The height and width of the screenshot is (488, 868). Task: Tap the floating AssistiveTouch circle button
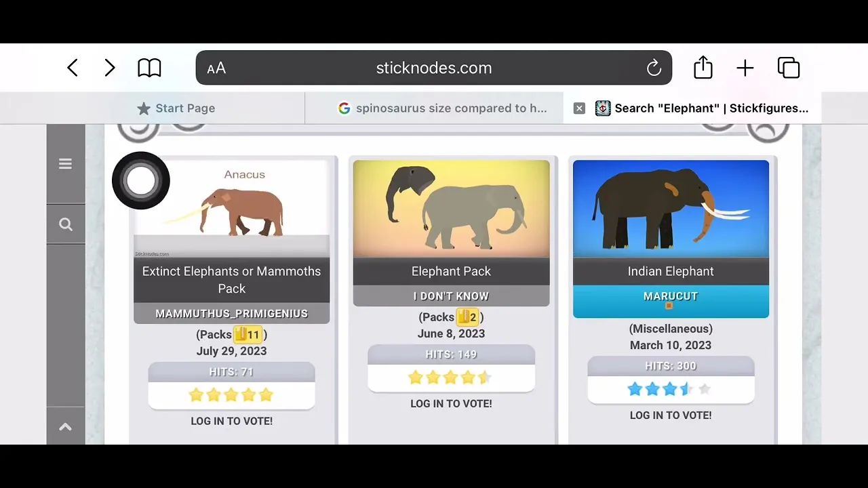(141, 180)
